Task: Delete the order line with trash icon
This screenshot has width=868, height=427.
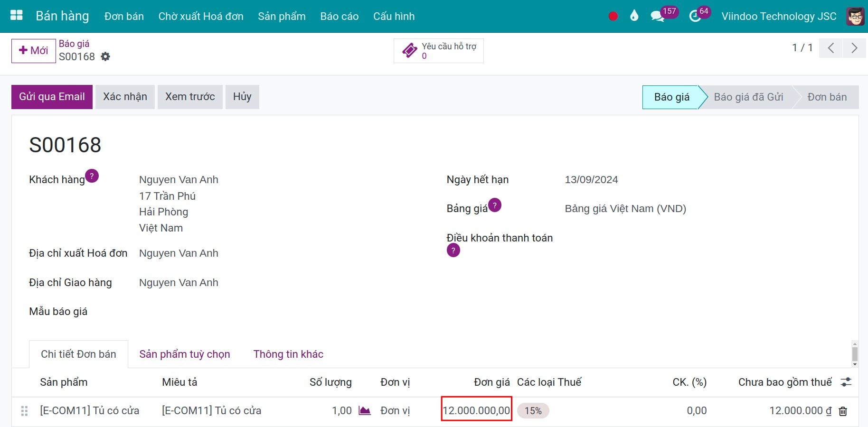Action: [x=843, y=411]
